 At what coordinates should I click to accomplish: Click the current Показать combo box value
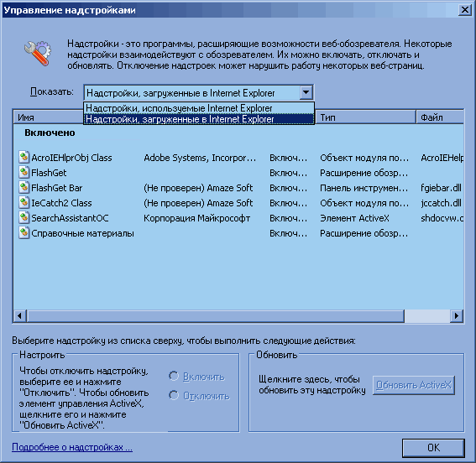(x=192, y=93)
